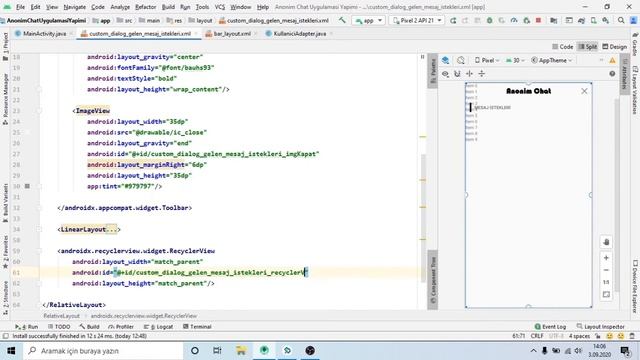Switch editor to Code view

point(562,47)
